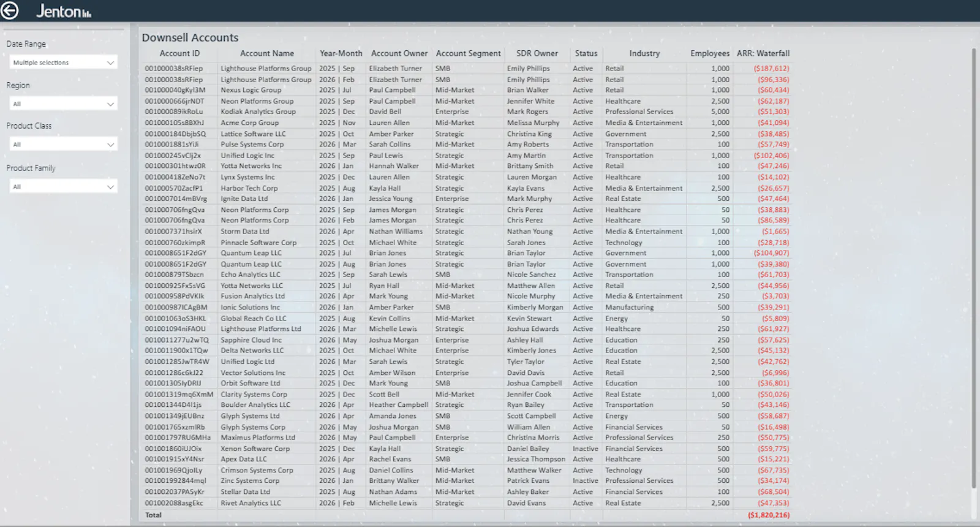
Task: Select the Nexus Logic Group account name
Action: [251, 90]
